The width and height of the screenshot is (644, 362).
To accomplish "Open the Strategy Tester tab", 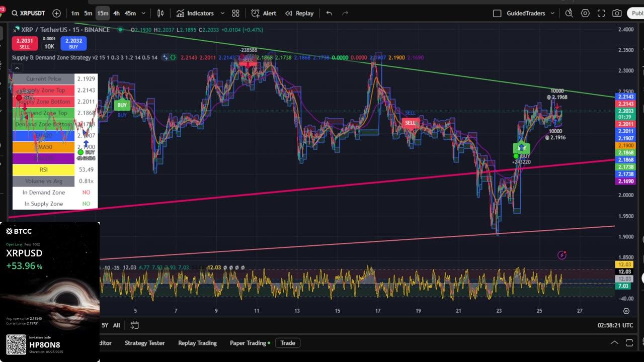I will pos(144,343).
